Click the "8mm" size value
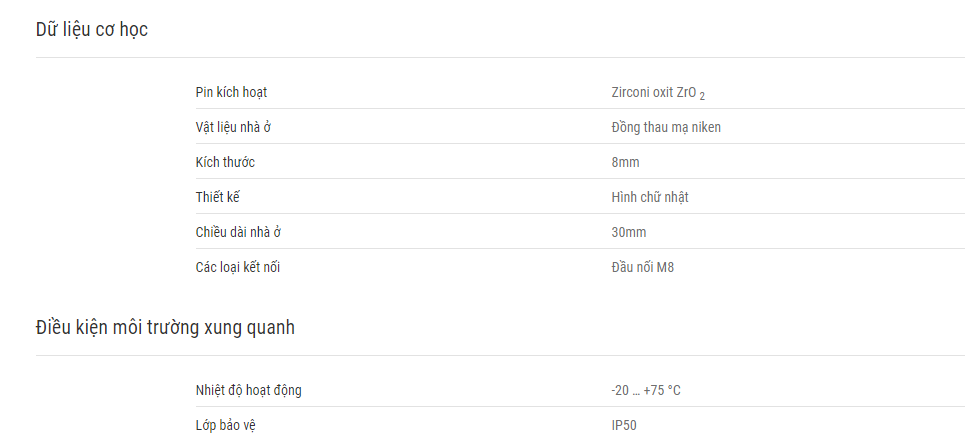 (625, 163)
